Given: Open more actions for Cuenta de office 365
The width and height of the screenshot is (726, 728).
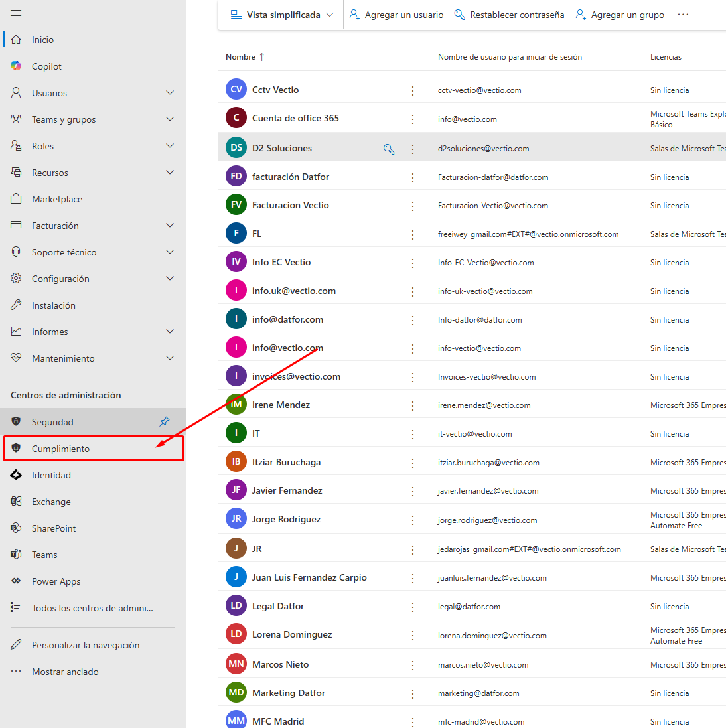Looking at the screenshot, I should click(413, 119).
